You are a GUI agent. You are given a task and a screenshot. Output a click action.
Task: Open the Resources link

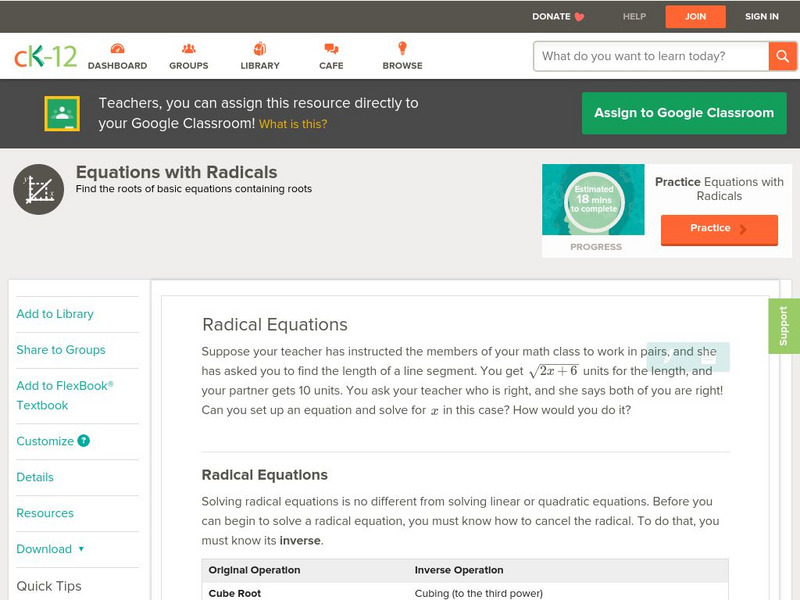click(45, 513)
